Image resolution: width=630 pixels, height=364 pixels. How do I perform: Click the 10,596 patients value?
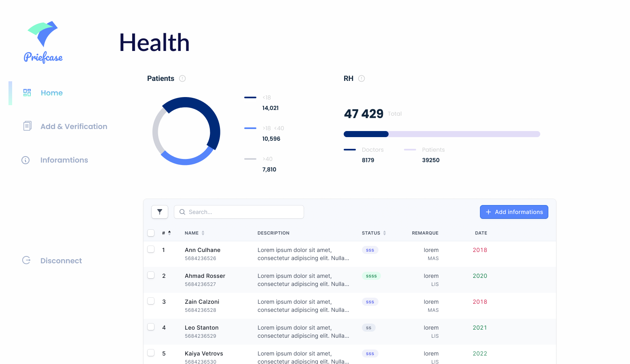pyautogui.click(x=271, y=139)
